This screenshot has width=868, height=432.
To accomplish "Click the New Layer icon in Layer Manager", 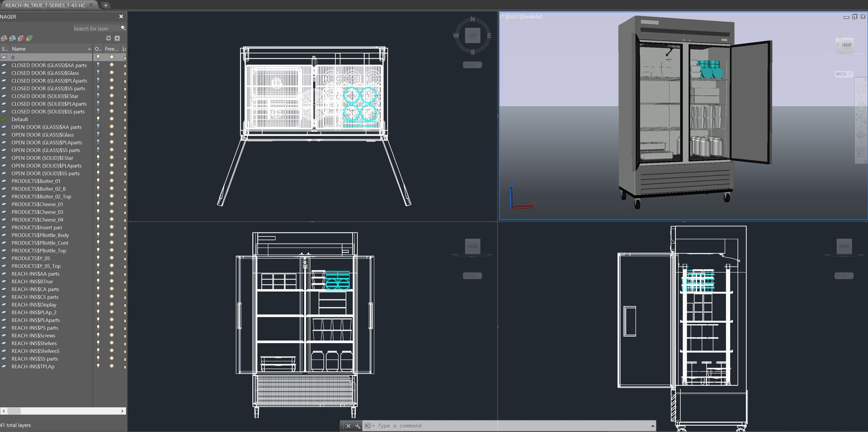I will (4, 38).
